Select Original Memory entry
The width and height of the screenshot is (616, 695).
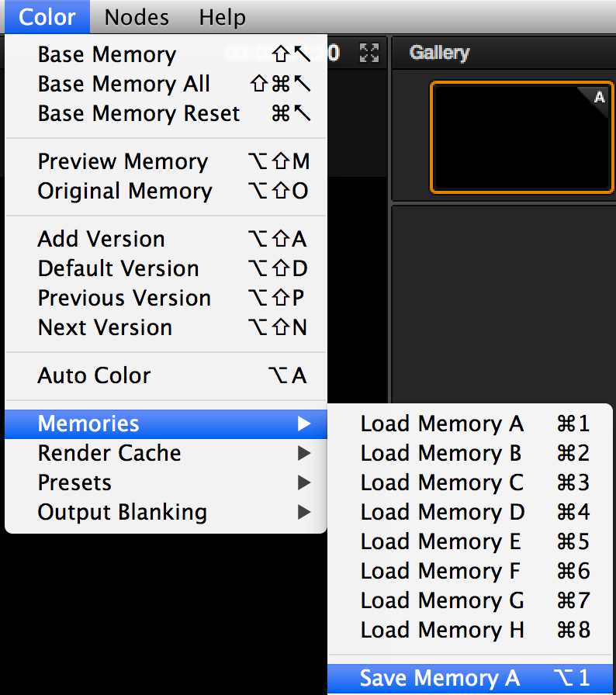click(125, 191)
